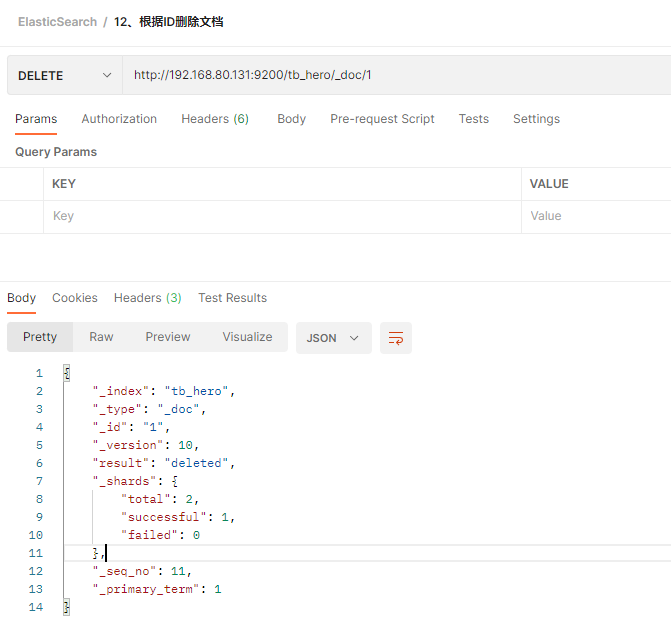The width and height of the screenshot is (671, 630).
Task: Click the "failed": 0 line
Action: (160, 535)
